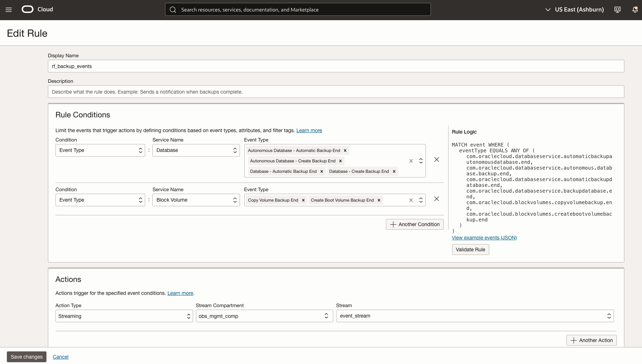642x364 pixels.
Task: Remove the "Copy Volume Backup End" tag
Action: [x=303, y=200]
